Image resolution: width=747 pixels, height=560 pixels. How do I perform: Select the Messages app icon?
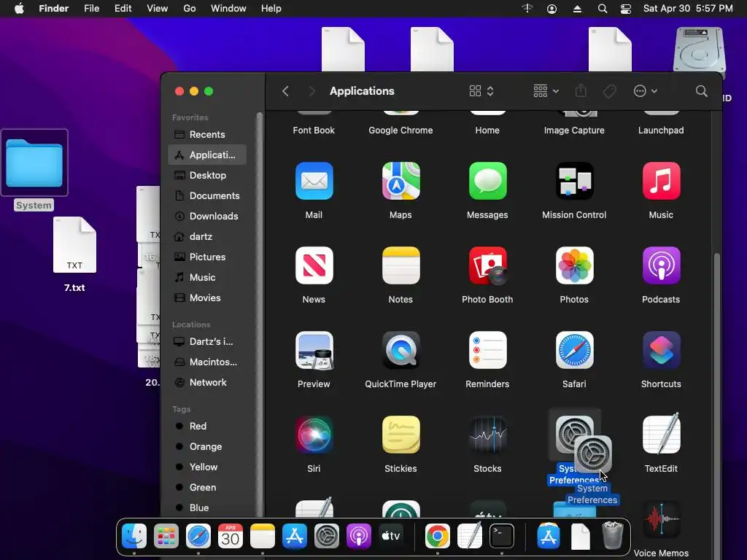point(487,181)
